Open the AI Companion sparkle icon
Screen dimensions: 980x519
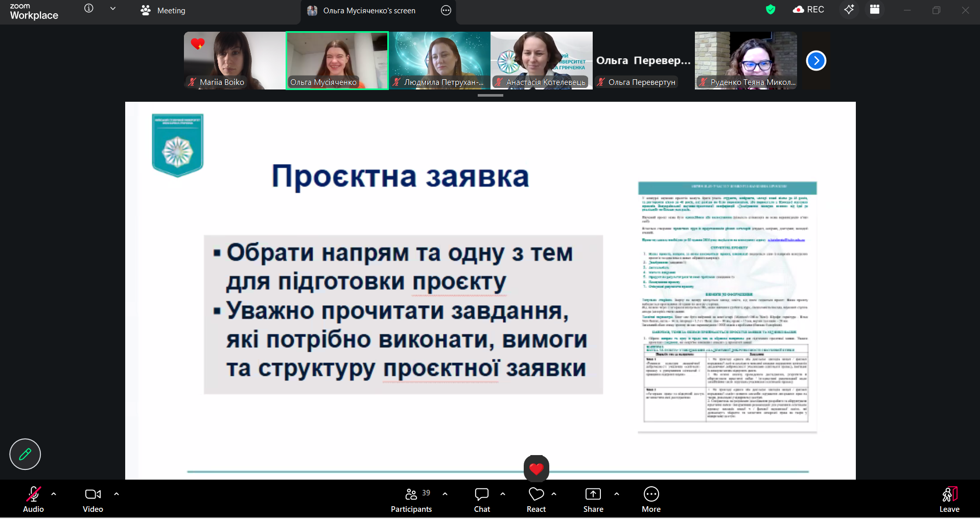tap(849, 10)
